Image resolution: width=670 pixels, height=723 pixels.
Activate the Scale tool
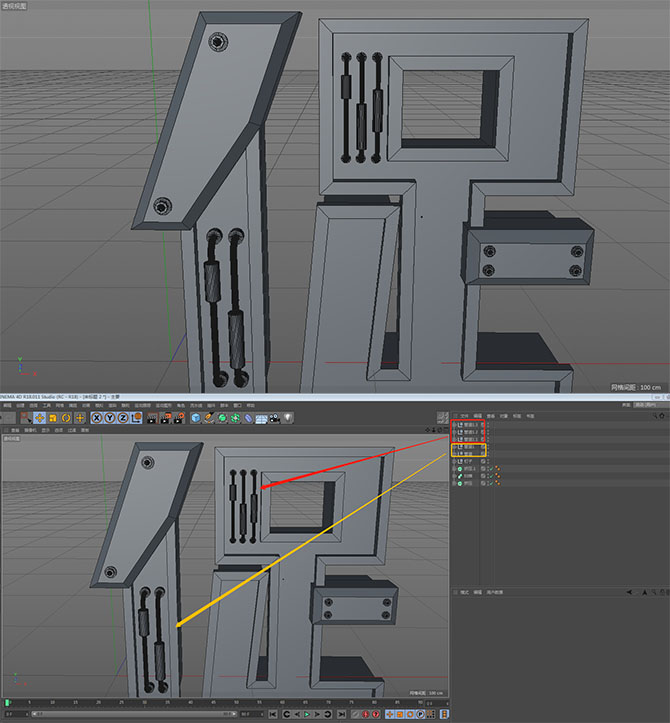click(53, 418)
